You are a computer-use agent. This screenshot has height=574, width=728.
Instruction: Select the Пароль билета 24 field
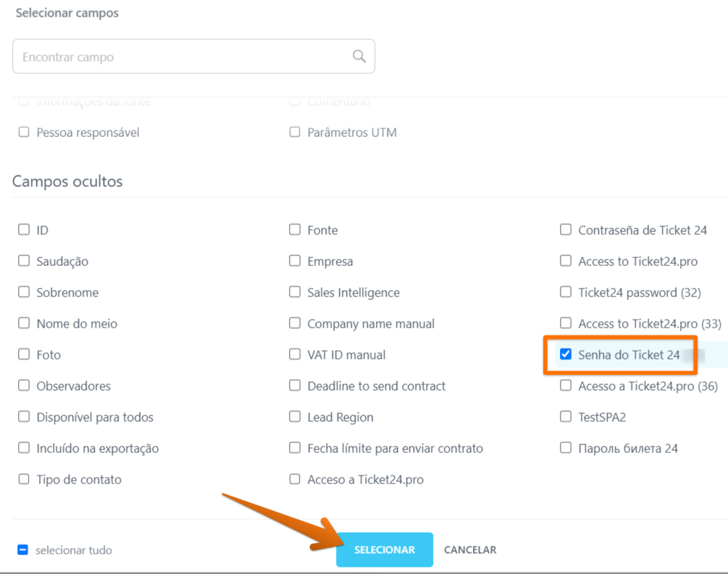coord(566,448)
